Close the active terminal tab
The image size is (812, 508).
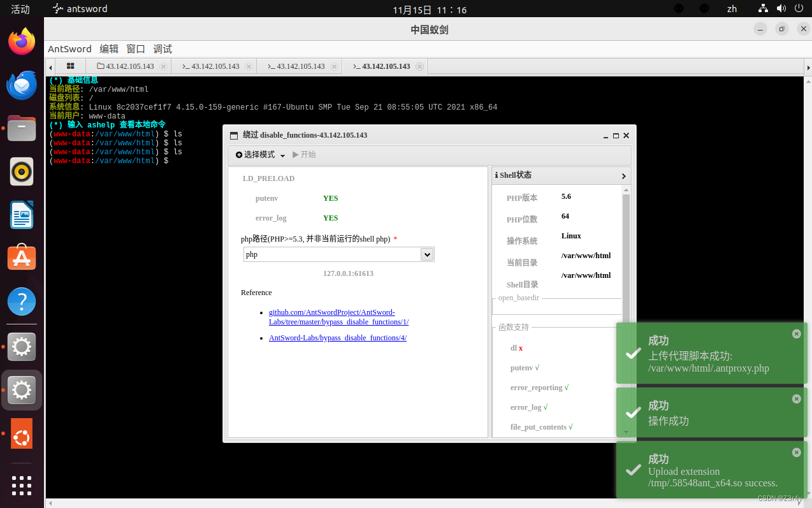419,66
